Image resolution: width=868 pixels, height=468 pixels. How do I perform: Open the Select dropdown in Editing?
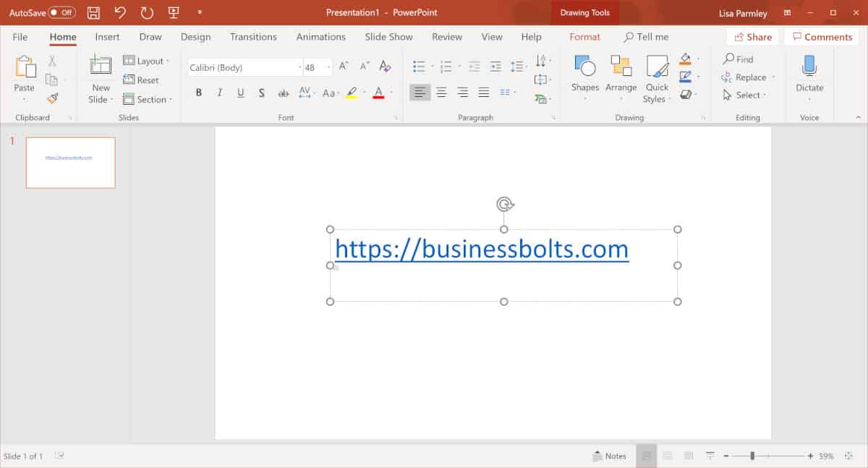[744, 95]
